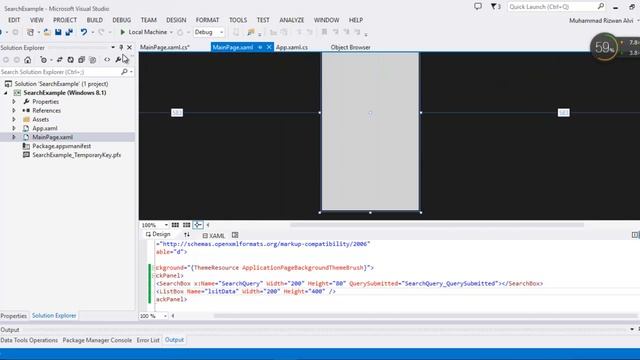Click the View Code icon in Solution Explorer
Viewport: 640px width, 360px height.
(x=107, y=60)
